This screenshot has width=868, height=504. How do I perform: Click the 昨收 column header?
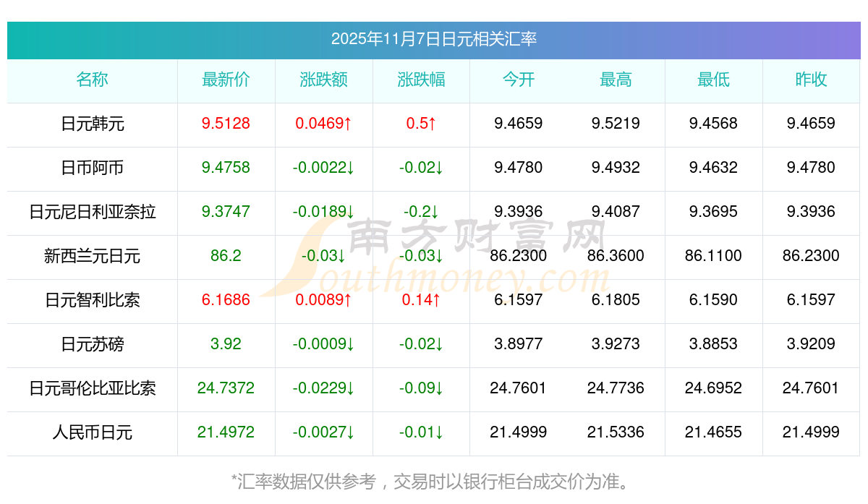click(x=811, y=80)
